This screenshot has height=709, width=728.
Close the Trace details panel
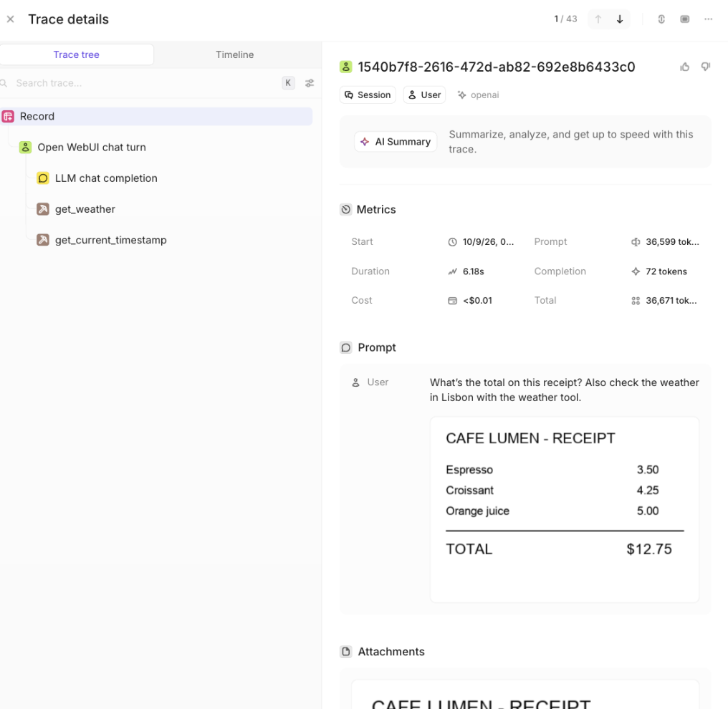(10, 19)
